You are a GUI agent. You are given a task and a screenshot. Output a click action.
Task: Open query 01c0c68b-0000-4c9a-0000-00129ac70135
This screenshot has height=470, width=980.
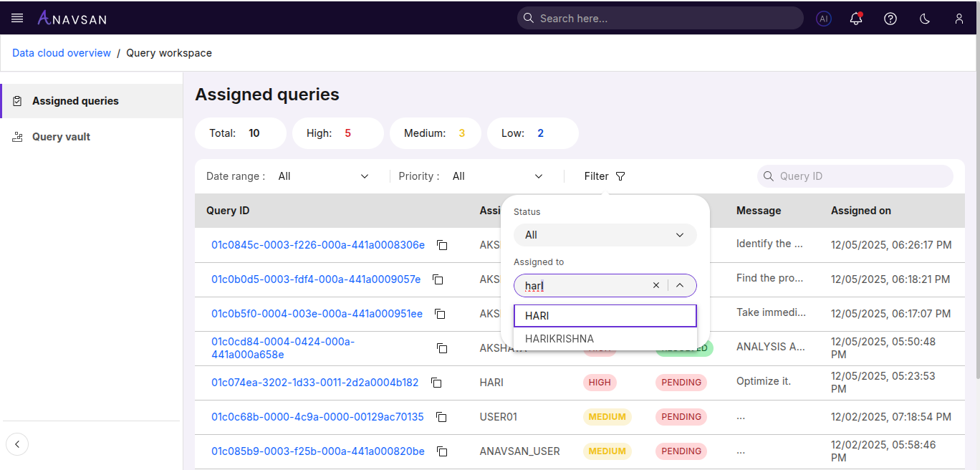click(x=317, y=417)
